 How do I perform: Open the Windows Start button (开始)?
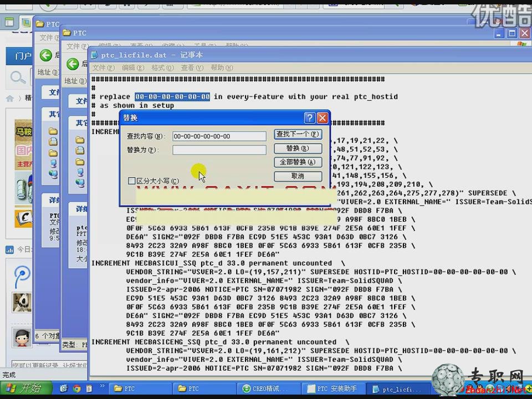(x=26, y=388)
